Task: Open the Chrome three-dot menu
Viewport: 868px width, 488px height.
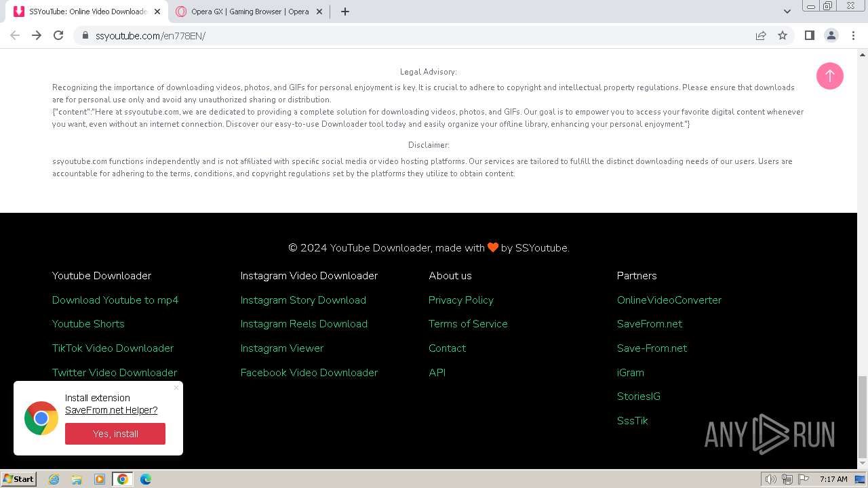Action: coord(853,35)
